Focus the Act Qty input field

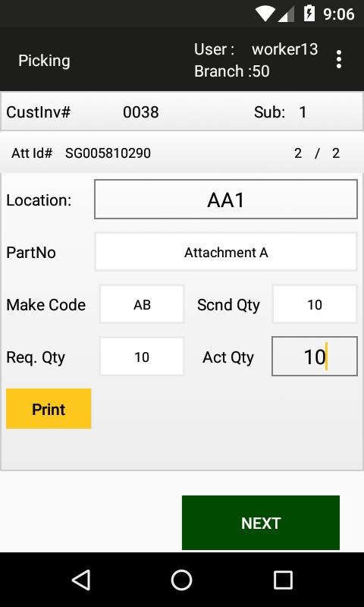[x=315, y=356]
